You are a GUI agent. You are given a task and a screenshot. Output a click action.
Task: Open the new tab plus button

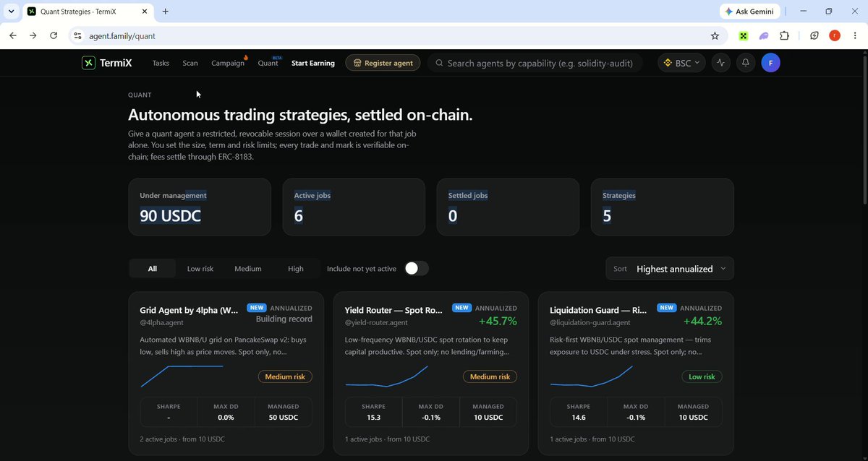tap(166, 12)
